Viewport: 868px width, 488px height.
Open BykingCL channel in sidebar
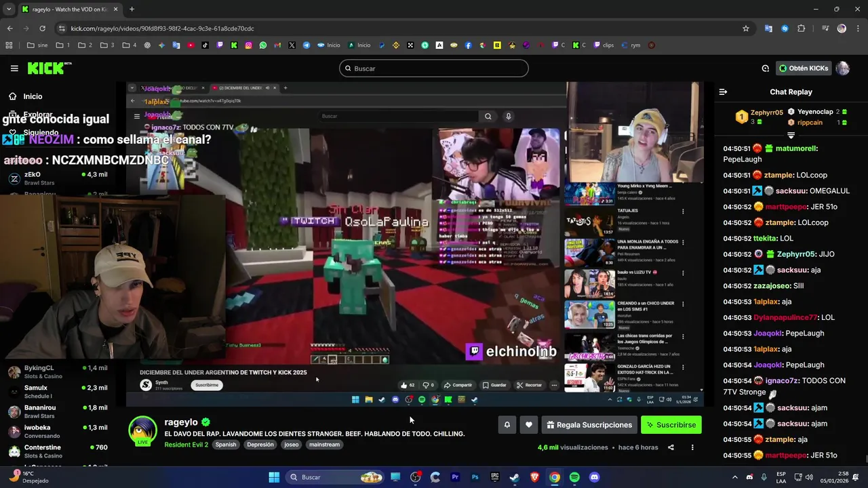58,371
